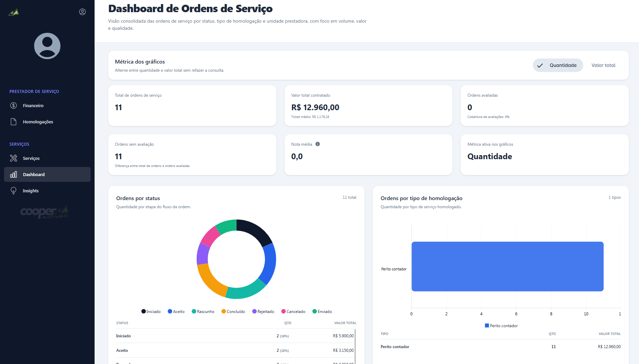This screenshot has height=364, width=639.
Task: Toggle Rejeitado legend item
Action: (263, 312)
